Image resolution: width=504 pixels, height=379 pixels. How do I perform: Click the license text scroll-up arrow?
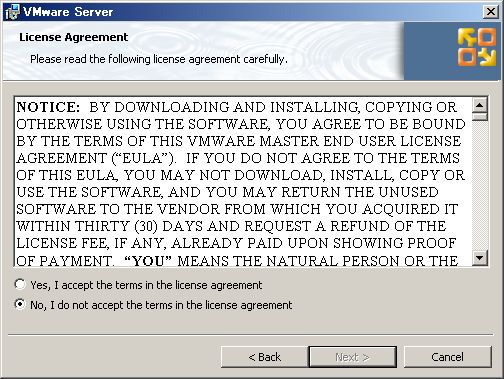[x=480, y=105]
